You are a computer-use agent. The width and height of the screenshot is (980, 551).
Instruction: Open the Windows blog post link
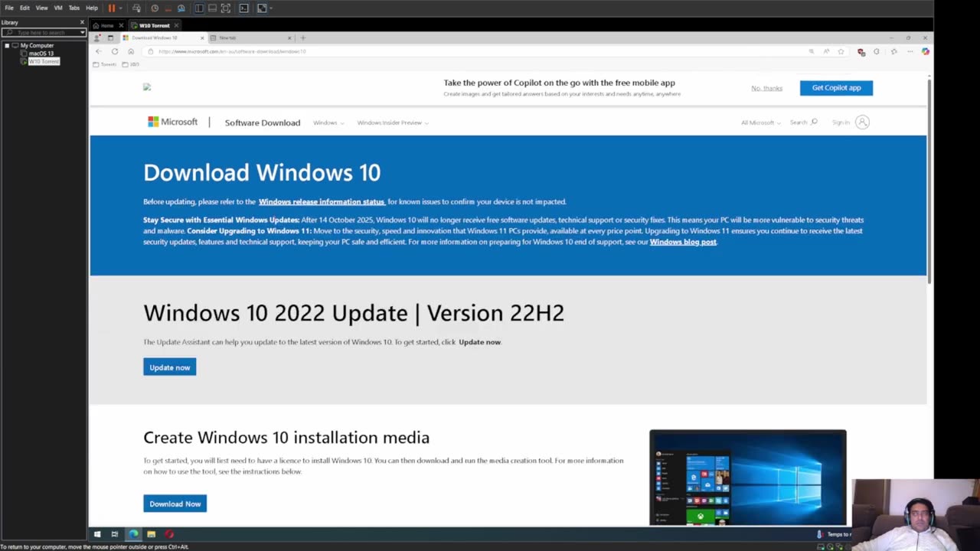(x=683, y=242)
